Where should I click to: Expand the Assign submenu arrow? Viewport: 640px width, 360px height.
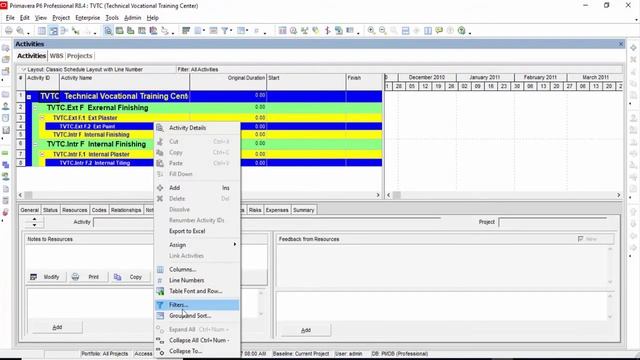(235, 244)
